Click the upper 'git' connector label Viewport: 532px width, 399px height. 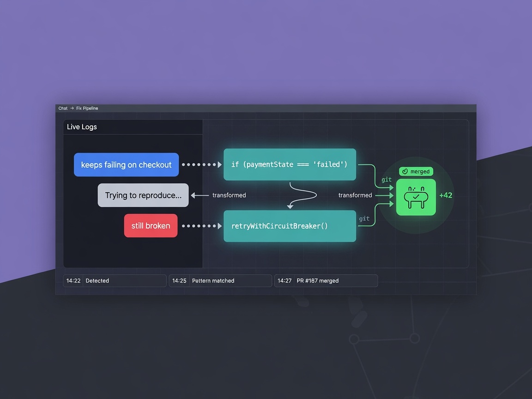387,180
